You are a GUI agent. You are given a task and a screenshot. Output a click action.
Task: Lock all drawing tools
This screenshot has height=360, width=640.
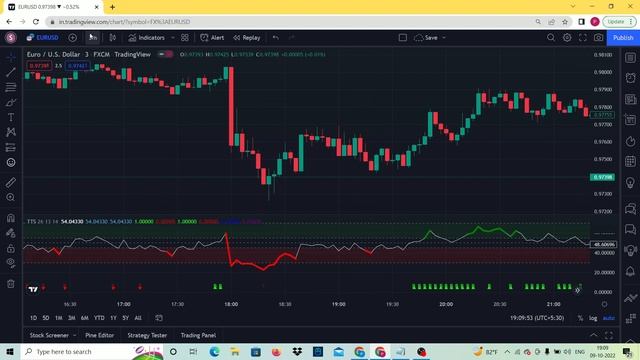[x=11, y=248]
